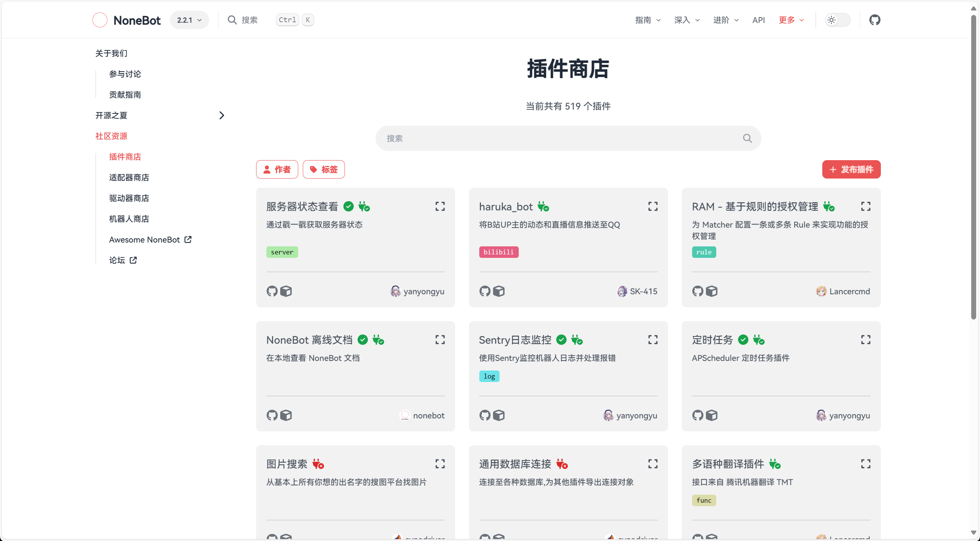
Task: Open API navbar item
Action: [x=758, y=20]
